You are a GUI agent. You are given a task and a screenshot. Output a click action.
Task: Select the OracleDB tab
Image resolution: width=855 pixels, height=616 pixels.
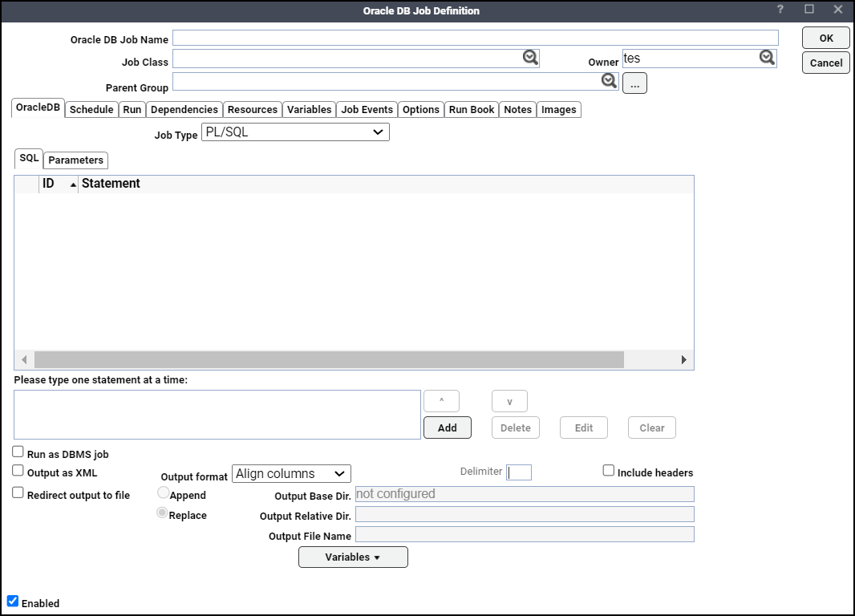pyautogui.click(x=38, y=107)
